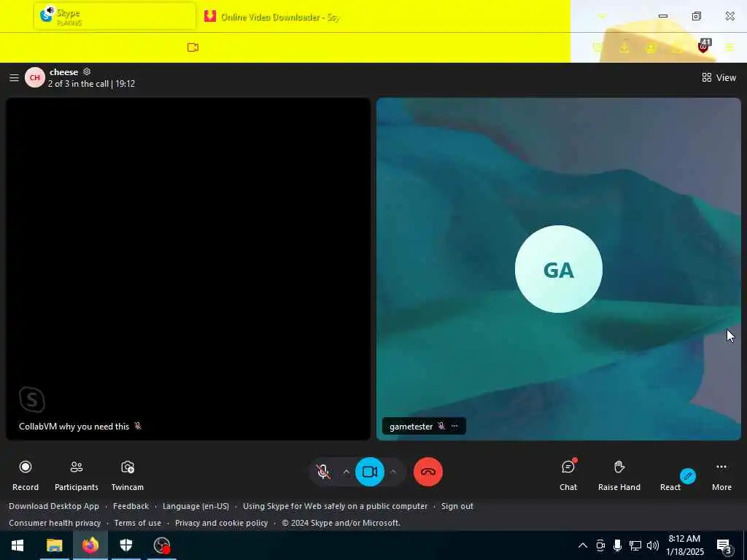The image size is (747, 560).
Task: Click the Sign out link
Action: click(457, 506)
